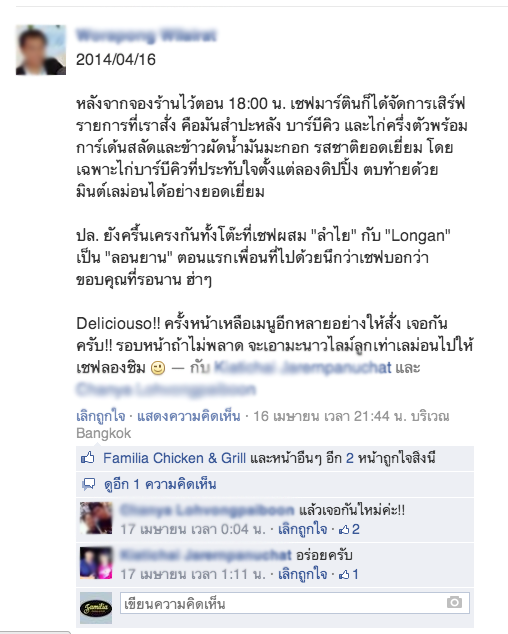Open the Familia Chicken & Grill page link
508x634 pixels.
(174, 458)
